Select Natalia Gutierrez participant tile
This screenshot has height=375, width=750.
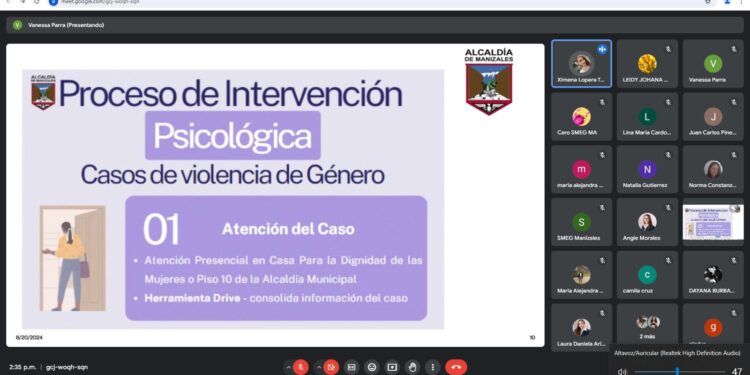click(x=647, y=169)
